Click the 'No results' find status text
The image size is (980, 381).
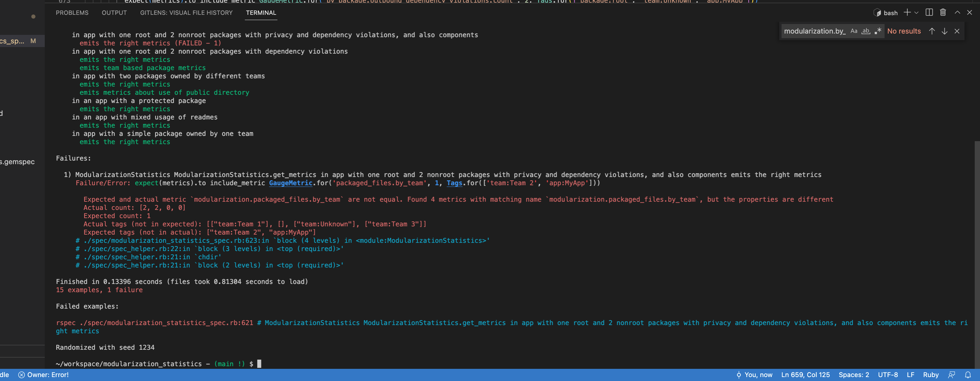(x=904, y=31)
